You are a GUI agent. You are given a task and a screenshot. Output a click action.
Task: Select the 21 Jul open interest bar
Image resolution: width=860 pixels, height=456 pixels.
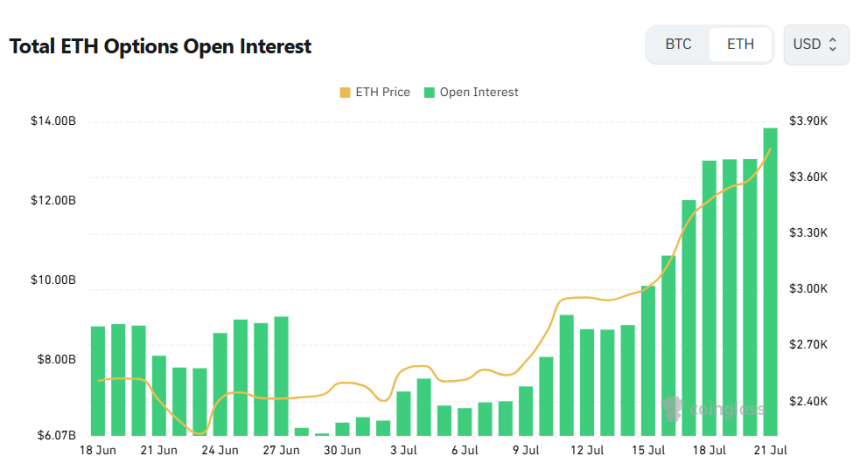770,282
